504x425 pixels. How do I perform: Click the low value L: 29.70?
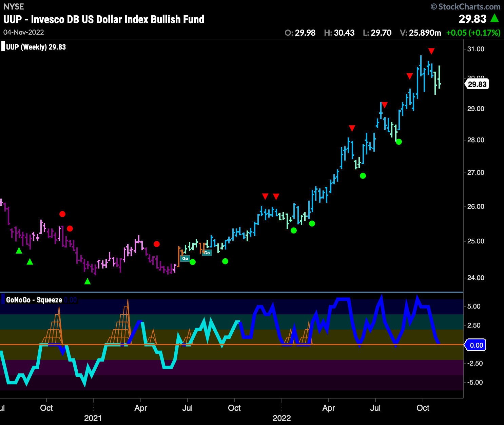coord(377,33)
